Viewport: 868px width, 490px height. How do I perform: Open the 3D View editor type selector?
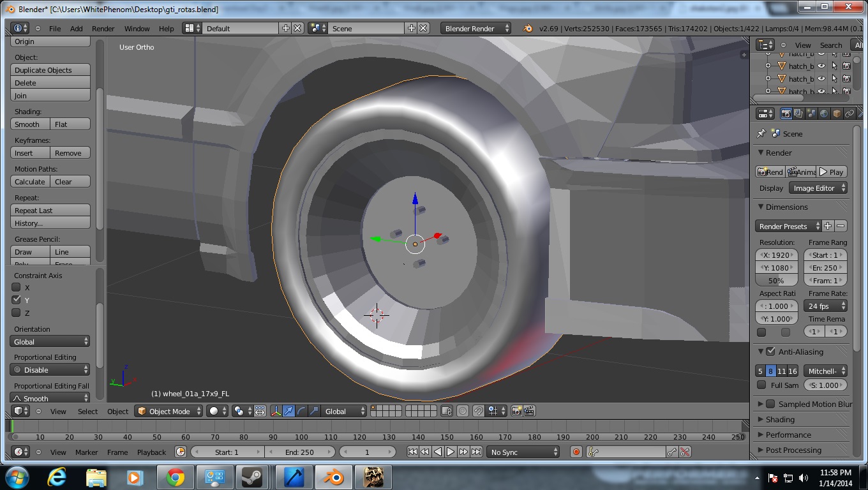20,411
